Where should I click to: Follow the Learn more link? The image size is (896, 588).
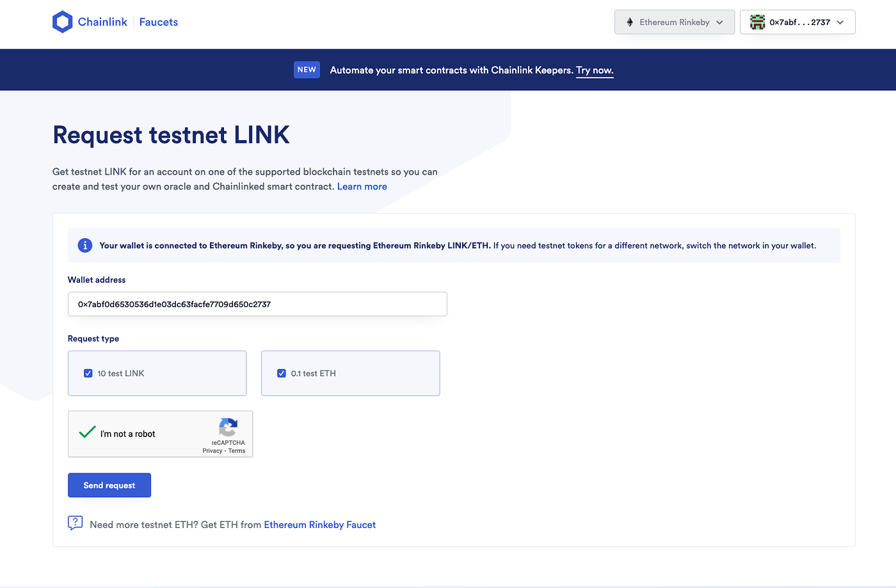pyautogui.click(x=362, y=187)
